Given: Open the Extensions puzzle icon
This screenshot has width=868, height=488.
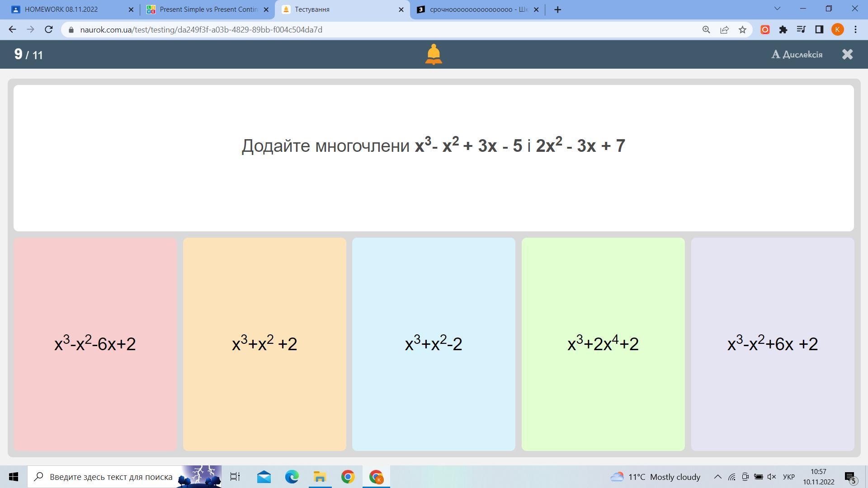Looking at the screenshot, I should coord(783,30).
